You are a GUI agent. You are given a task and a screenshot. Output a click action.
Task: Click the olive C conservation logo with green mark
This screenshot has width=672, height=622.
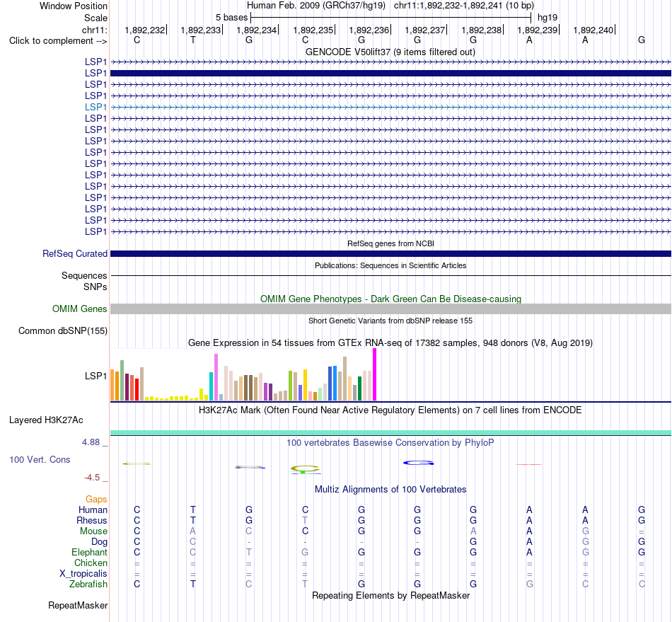coord(305,469)
